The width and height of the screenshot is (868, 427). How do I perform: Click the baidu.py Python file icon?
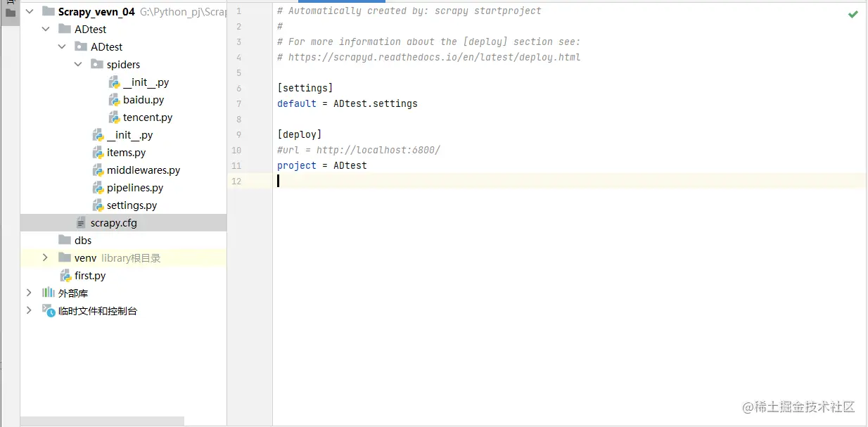click(x=115, y=99)
